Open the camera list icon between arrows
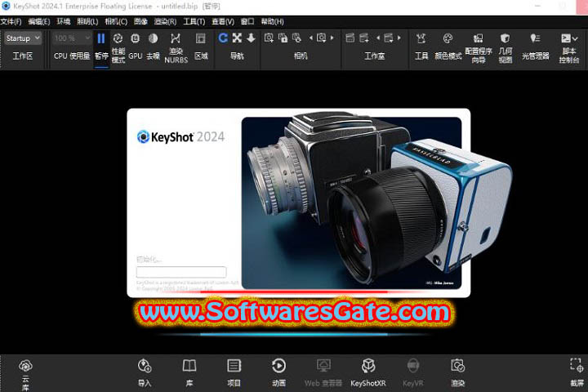This screenshot has width=588, height=392. [322, 38]
